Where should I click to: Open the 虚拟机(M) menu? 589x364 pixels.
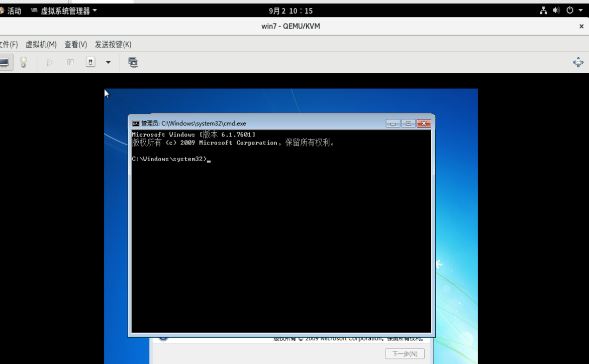coord(41,45)
